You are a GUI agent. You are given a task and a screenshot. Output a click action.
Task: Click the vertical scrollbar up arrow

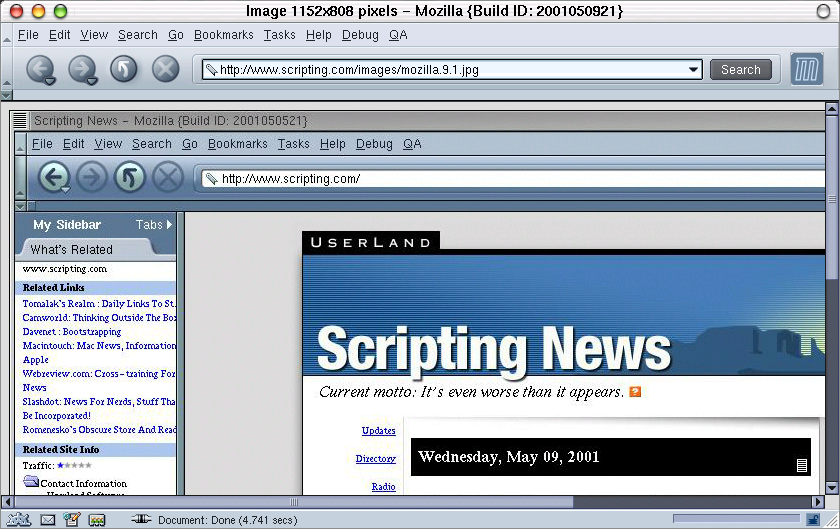click(831, 109)
